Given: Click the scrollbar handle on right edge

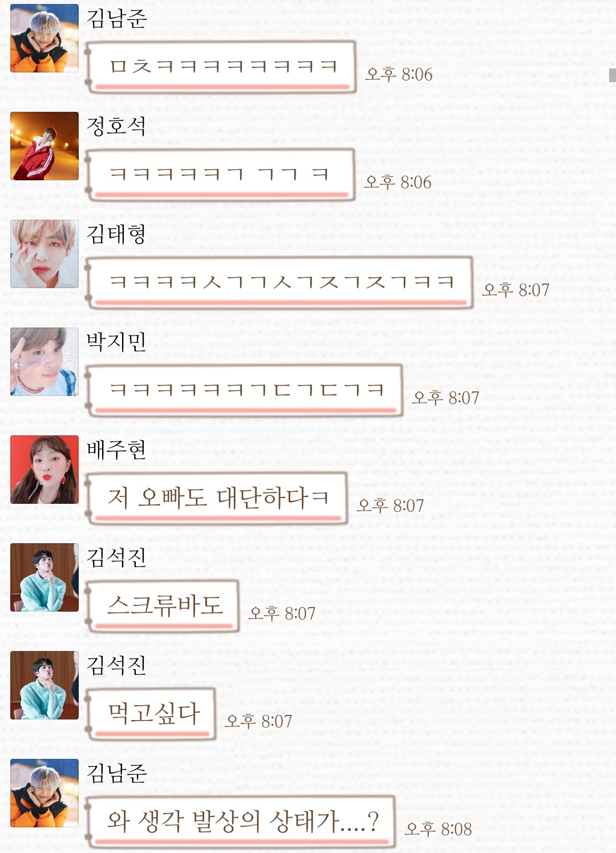Looking at the screenshot, I should pos(613,75).
